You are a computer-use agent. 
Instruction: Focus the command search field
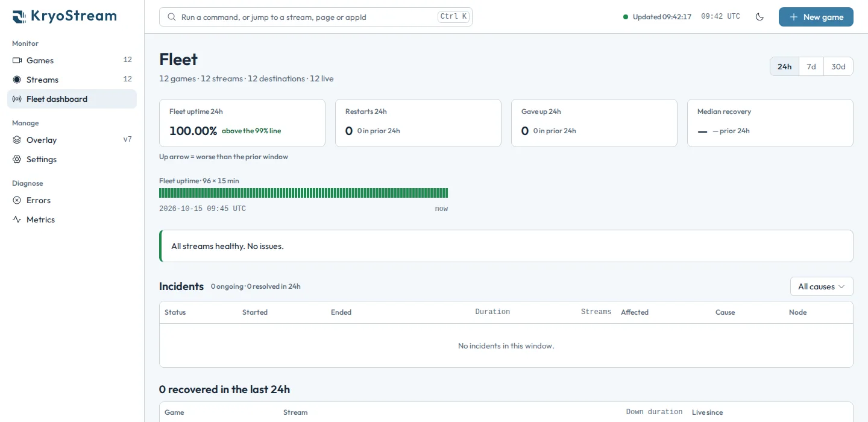tap(316, 17)
